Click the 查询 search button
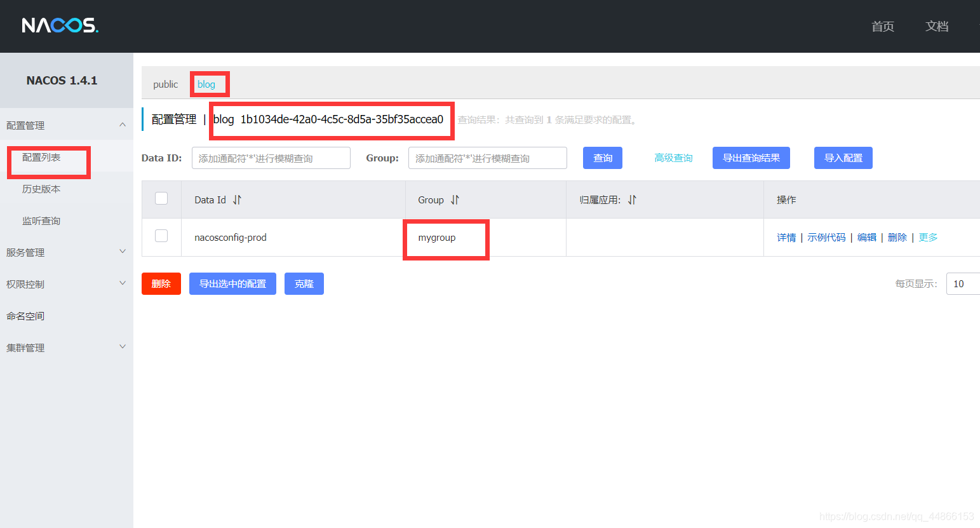980x528 pixels. 603,158
